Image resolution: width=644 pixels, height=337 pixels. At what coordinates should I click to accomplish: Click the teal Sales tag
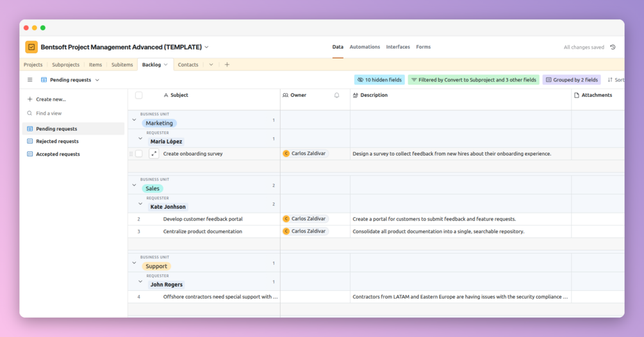coord(153,188)
